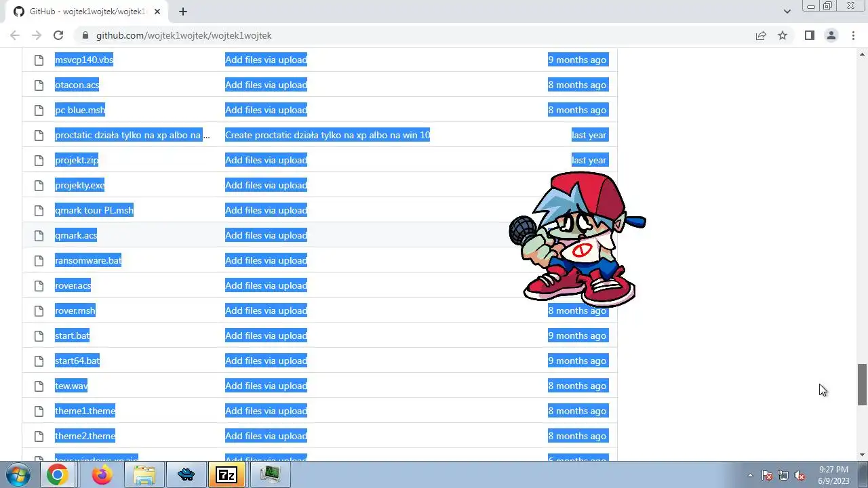This screenshot has width=868, height=488.
Task: Open the Chrome profile avatar menu
Action: coord(831,35)
